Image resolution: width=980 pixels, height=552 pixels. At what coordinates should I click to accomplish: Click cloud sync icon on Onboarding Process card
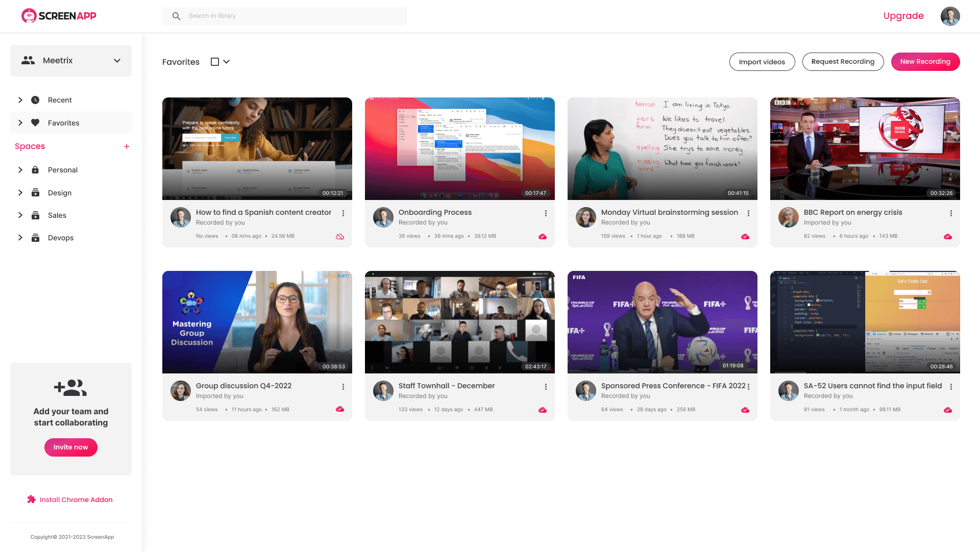point(543,237)
